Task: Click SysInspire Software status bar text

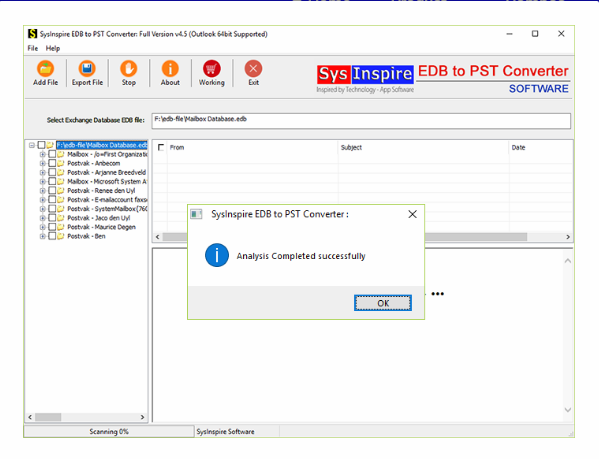Action: click(225, 432)
